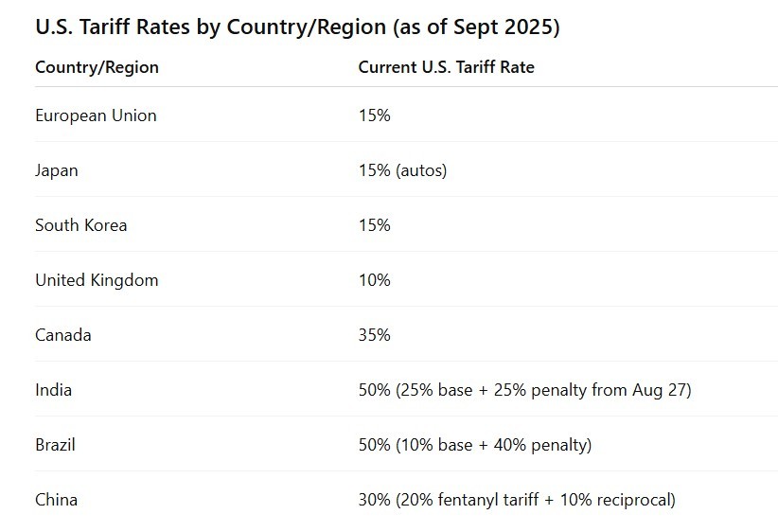Select the India row label
Screen dimensions: 778x532
[53, 390]
